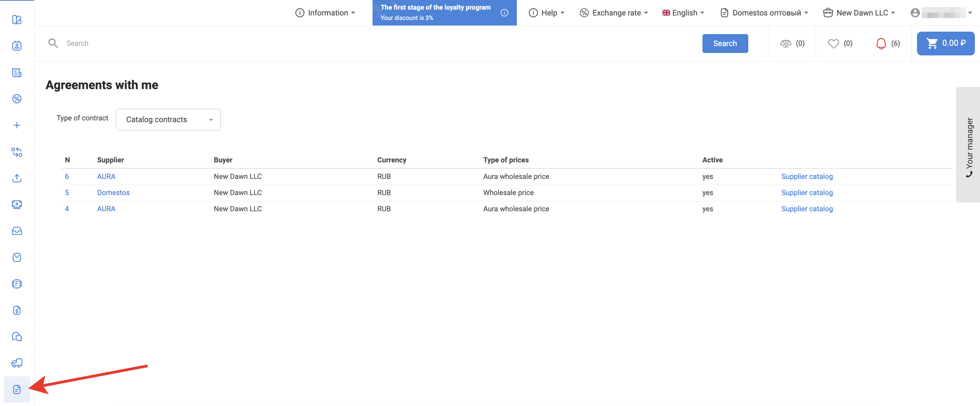Open the highlighted agreements document icon
This screenshot has height=406, width=980.
coord(17,389)
